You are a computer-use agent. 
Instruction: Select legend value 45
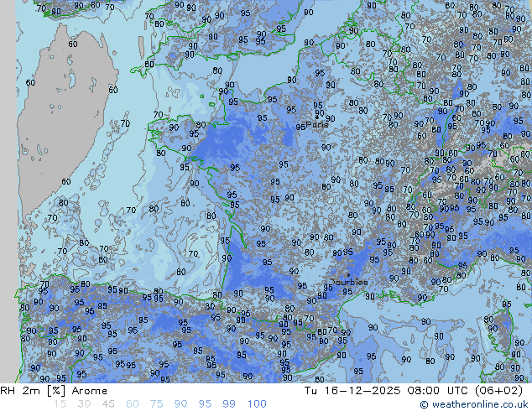(x=108, y=404)
